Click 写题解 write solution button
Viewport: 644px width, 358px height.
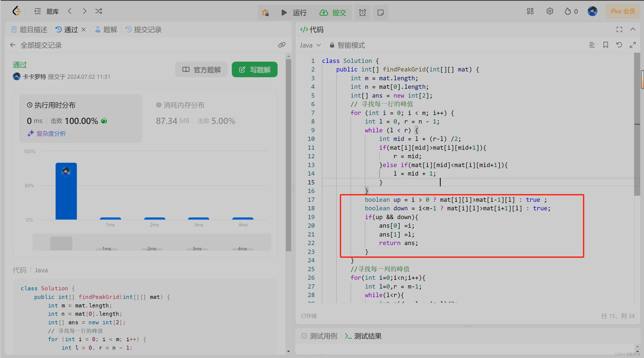(x=254, y=69)
